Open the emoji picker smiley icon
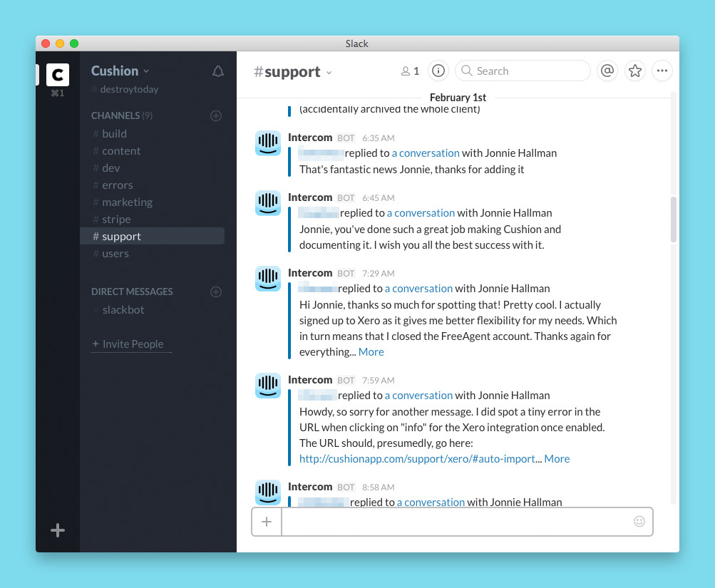This screenshot has height=588, width=715. click(x=639, y=522)
